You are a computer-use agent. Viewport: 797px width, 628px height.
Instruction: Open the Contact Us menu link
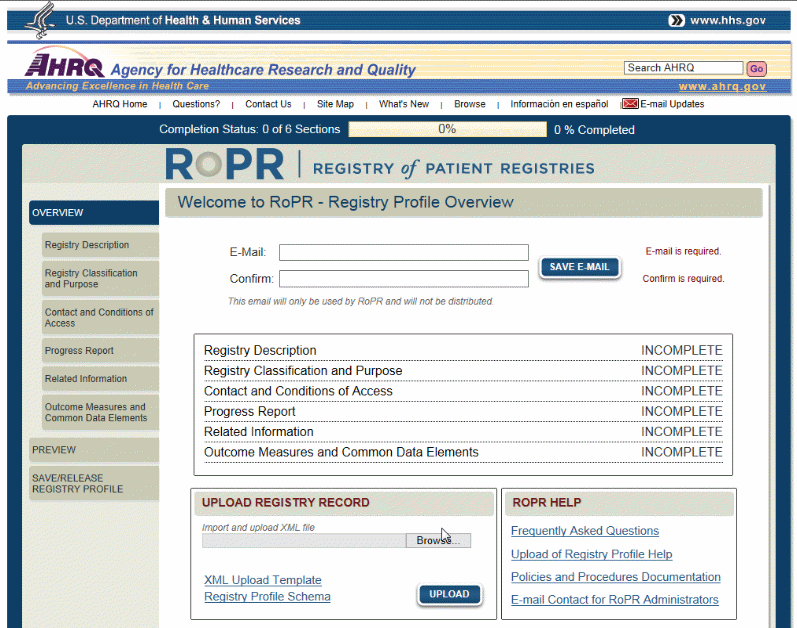(268, 104)
